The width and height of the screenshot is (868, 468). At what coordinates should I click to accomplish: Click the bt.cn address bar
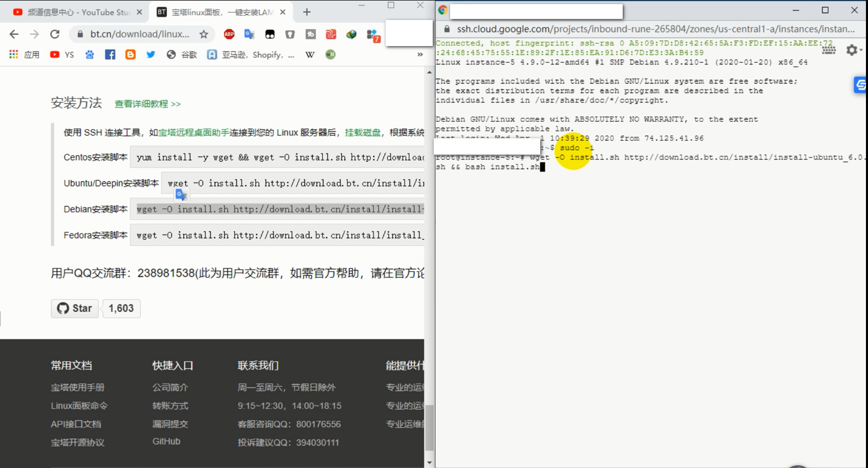pos(139,34)
